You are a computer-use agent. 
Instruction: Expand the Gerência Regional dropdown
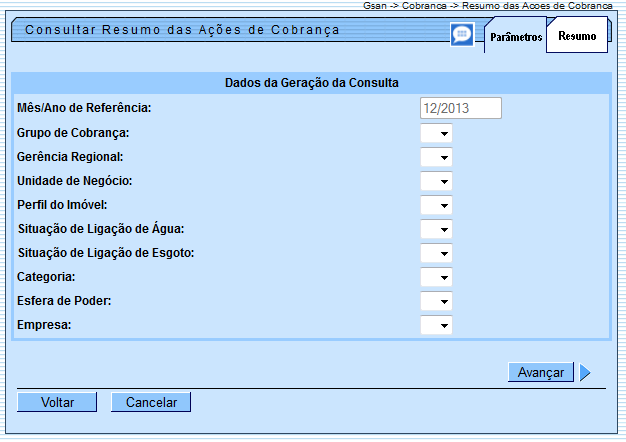[x=437, y=157]
